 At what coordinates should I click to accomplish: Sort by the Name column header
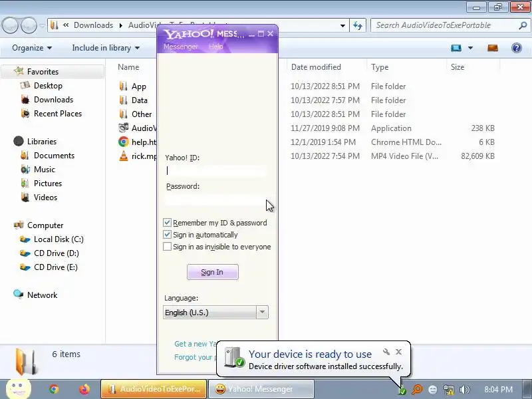point(128,67)
